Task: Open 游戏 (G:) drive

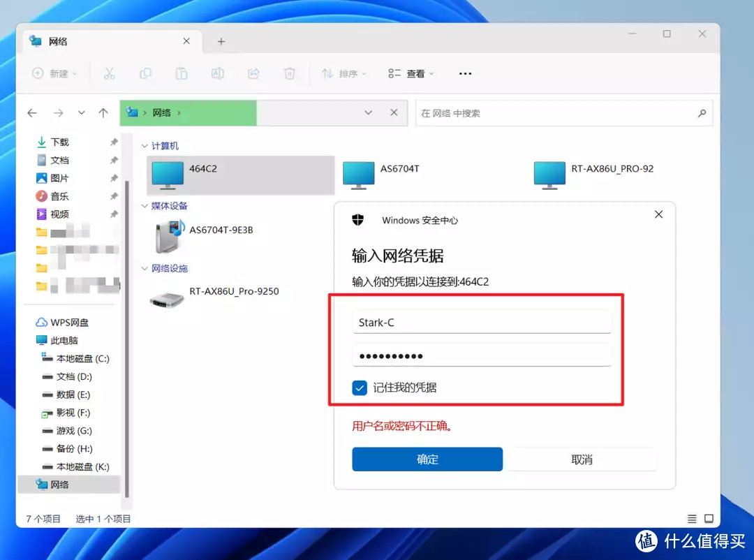Action: point(67,431)
